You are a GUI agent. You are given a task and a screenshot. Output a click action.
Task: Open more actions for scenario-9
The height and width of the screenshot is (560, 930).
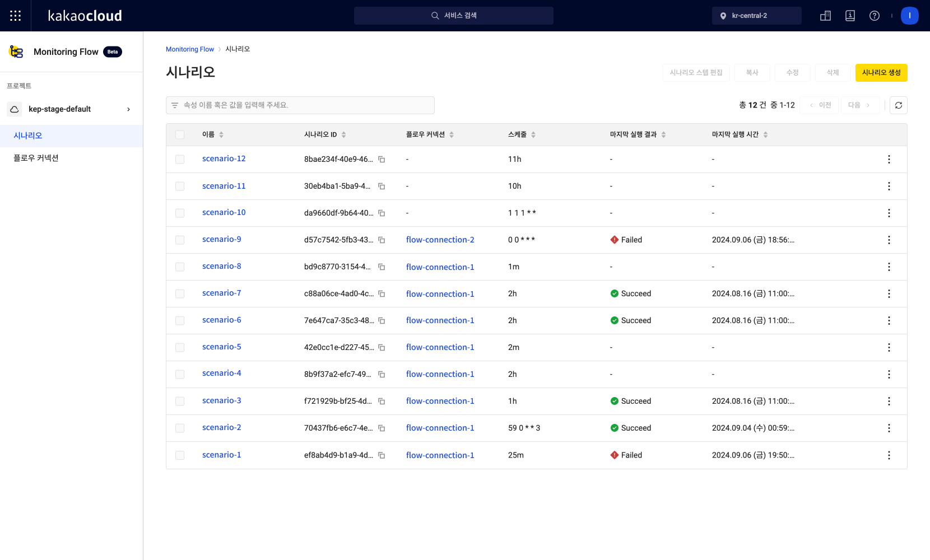[889, 240]
